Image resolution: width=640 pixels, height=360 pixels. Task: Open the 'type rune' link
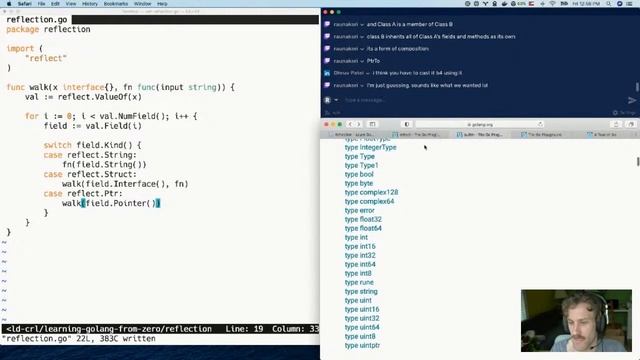coord(359,282)
